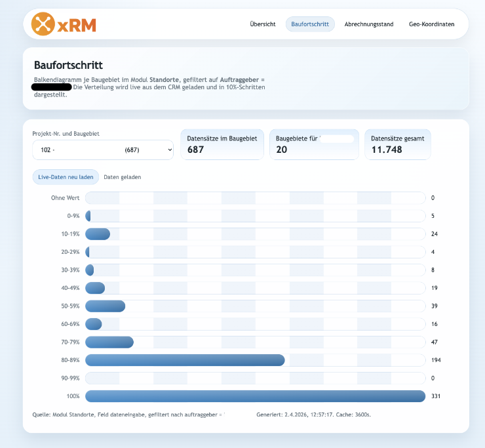Click the 50-59% bar
This screenshot has width=485, height=448.
tap(105, 306)
